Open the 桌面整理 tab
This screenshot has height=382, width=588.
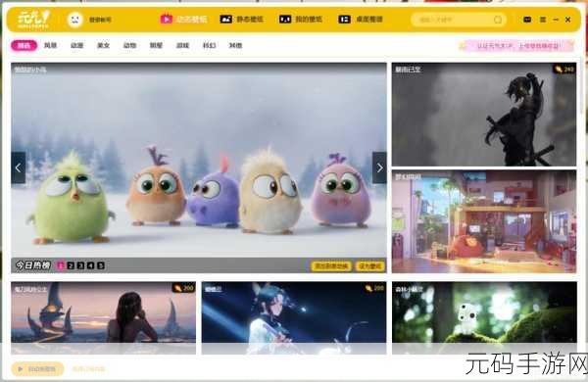361,20
